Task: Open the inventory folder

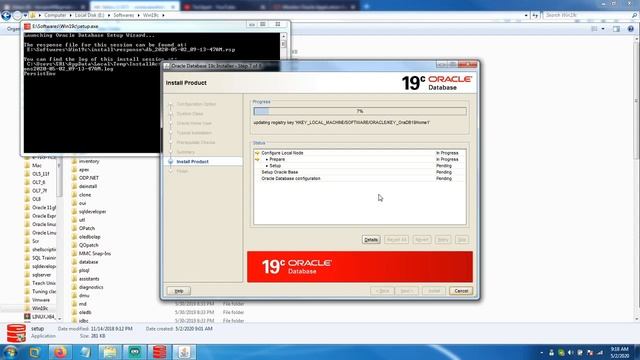Action: tap(89, 161)
